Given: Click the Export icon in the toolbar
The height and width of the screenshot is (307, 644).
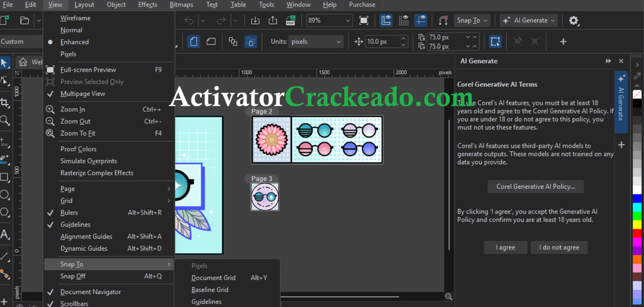Looking at the screenshot, I should point(272,20).
